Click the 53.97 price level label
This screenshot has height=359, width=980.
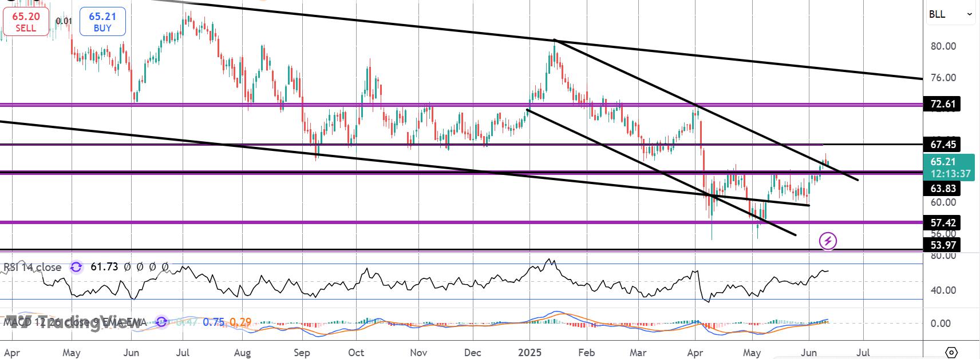942,245
